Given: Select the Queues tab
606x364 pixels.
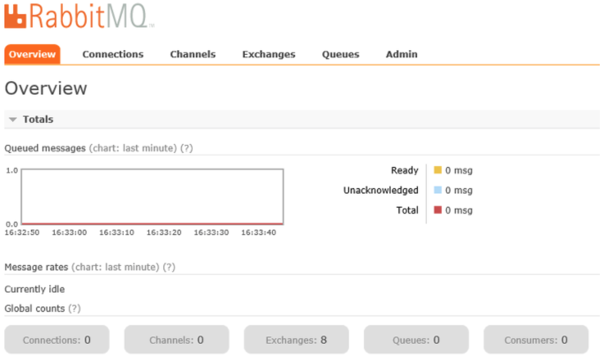Looking at the screenshot, I should pyautogui.click(x=341, y=54).
